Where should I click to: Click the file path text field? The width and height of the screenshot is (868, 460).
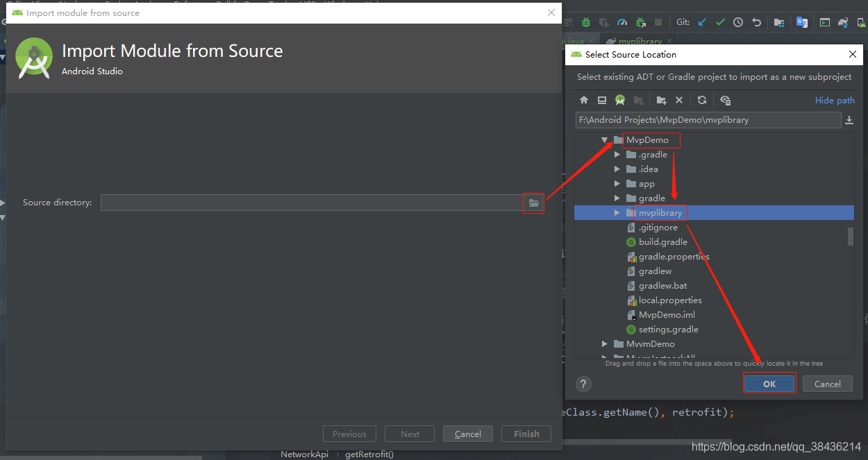[x=708, y=120]
